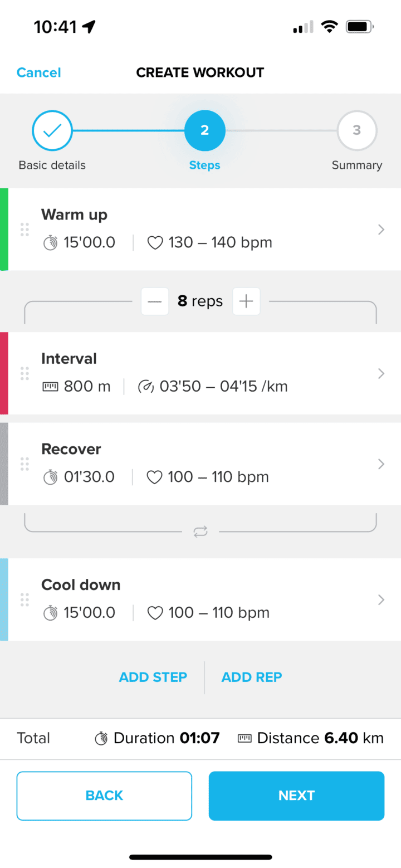Screen dimensions: 401x868
Task: Open Warm up step details chevron
Action: pos(381,229)
